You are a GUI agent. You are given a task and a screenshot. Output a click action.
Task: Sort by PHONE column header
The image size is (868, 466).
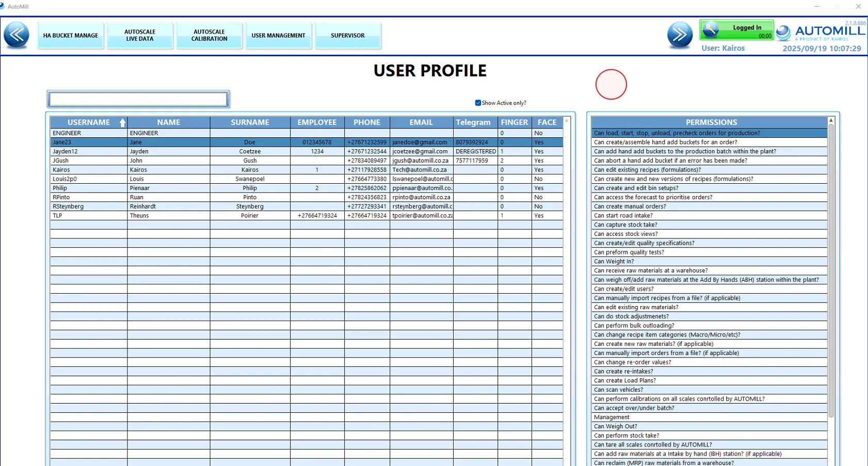click(x=367, y=122)
